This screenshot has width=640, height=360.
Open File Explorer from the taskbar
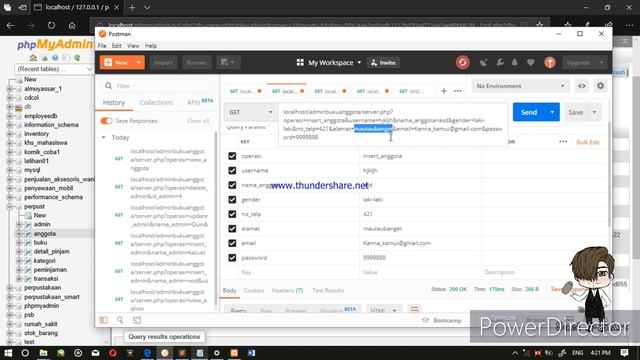[43, 353]
